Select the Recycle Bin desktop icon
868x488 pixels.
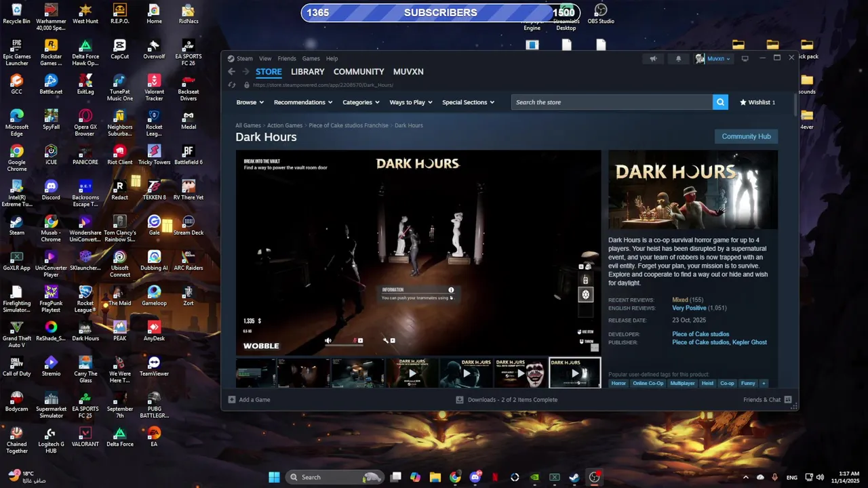coord(17,14)
